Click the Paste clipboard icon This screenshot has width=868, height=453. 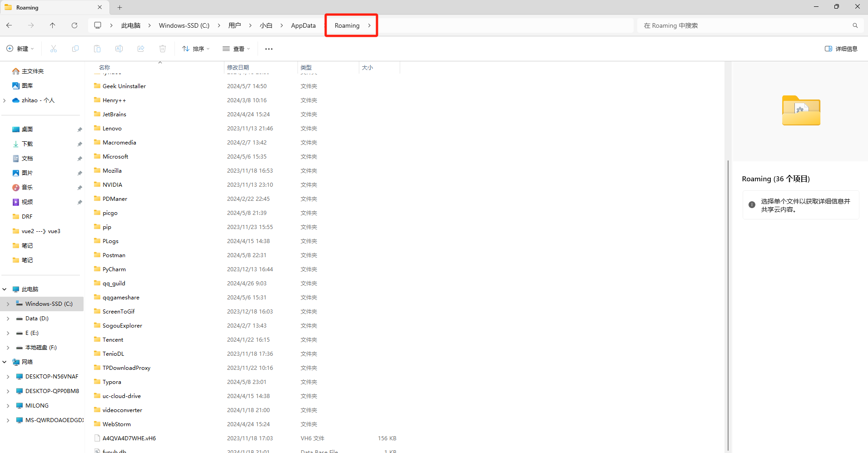(x=97, y=49)
